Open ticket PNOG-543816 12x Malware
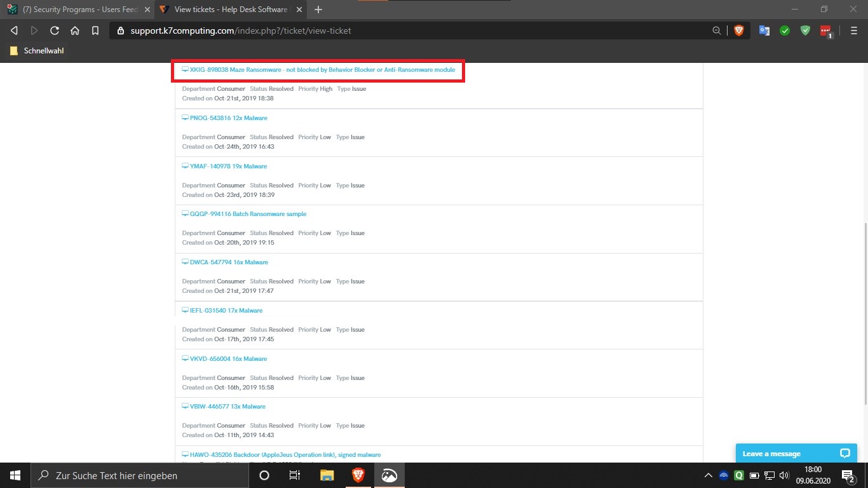Screen dimensions: 868x488 pyautogui.click(x=228, y=118)
